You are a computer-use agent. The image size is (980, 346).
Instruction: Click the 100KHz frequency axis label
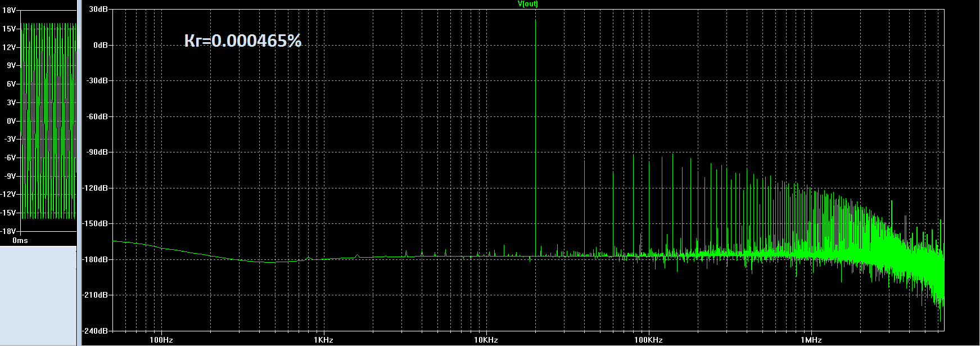pos(648,340)
